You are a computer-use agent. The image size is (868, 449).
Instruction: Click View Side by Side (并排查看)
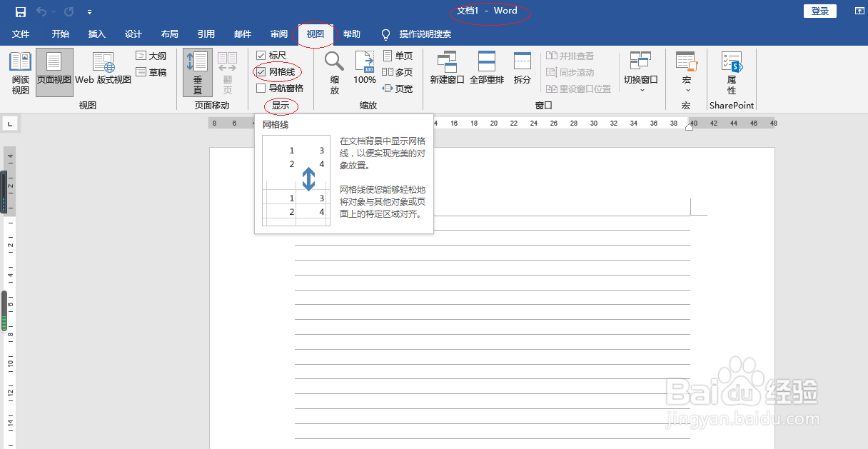click(x=570, y=56)
